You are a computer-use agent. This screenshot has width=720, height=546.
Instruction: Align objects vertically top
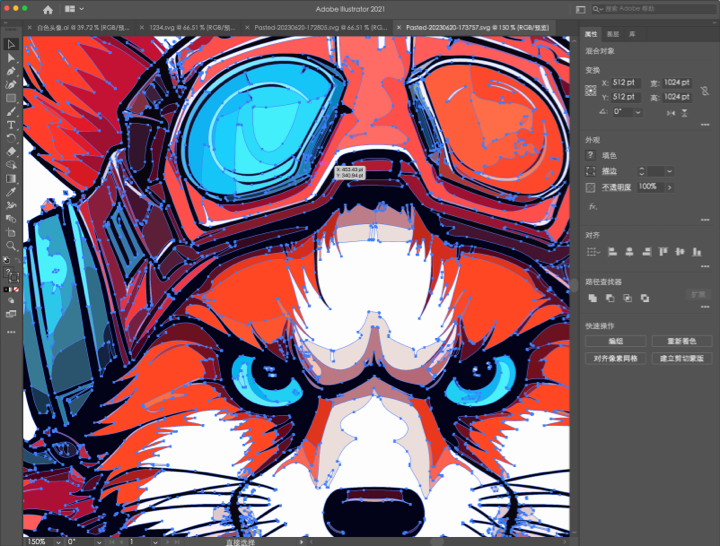pos(663,252)
